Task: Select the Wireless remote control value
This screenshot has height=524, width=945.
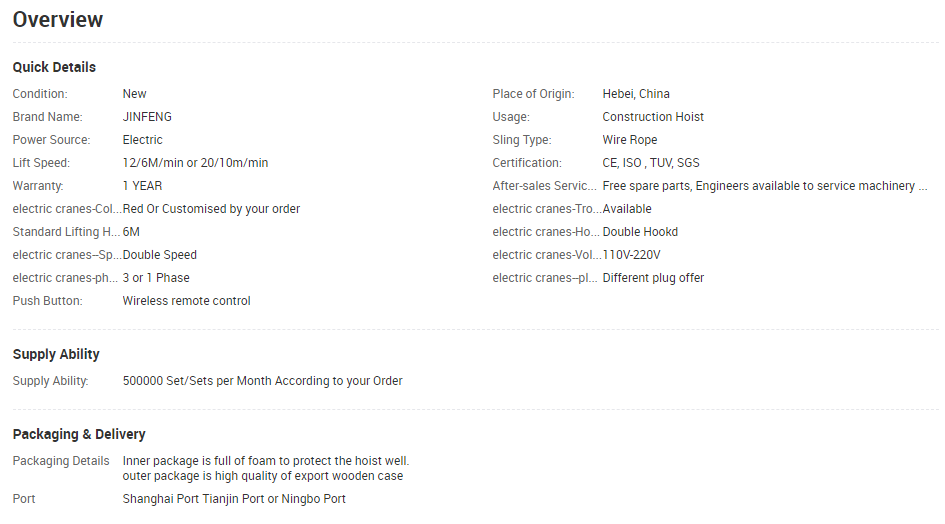Action: click(186, 301)
